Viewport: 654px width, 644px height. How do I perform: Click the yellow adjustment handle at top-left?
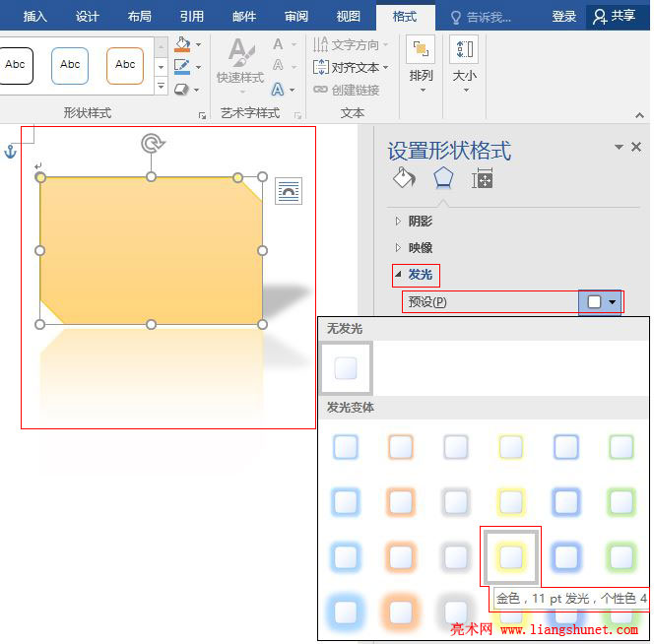pyautogui.click(x=40, y=177)
